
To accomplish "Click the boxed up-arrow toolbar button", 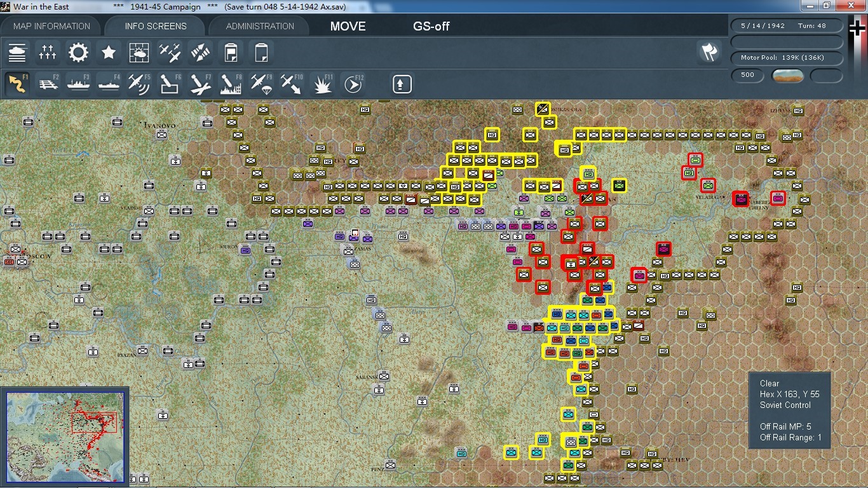I will coord(402,84).
